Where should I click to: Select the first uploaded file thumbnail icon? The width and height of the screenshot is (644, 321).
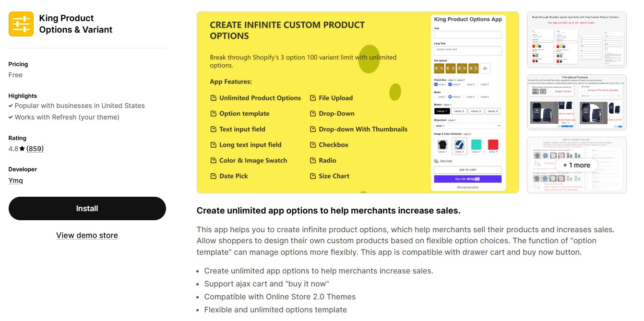pos(439,69)
